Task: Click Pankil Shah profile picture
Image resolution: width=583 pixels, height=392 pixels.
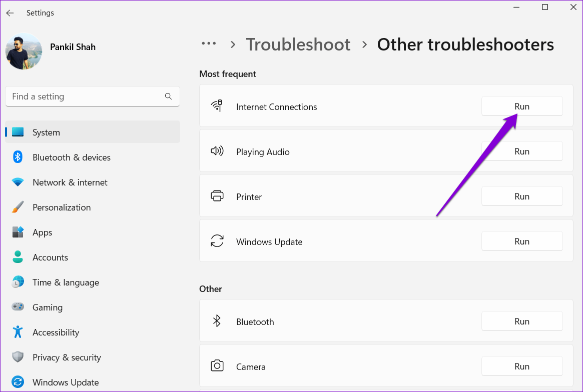Action: [24, 51]
